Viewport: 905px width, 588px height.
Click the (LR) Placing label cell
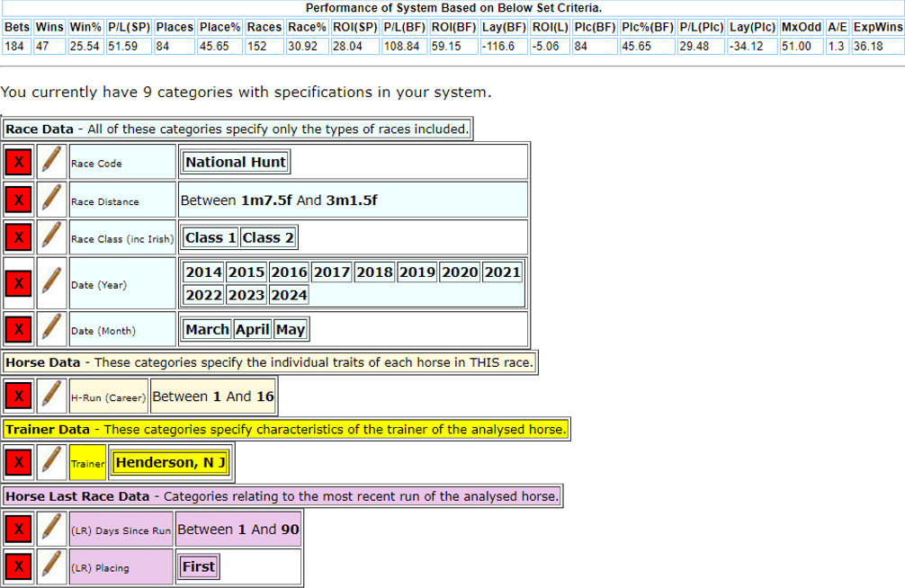tap(121, 567)
